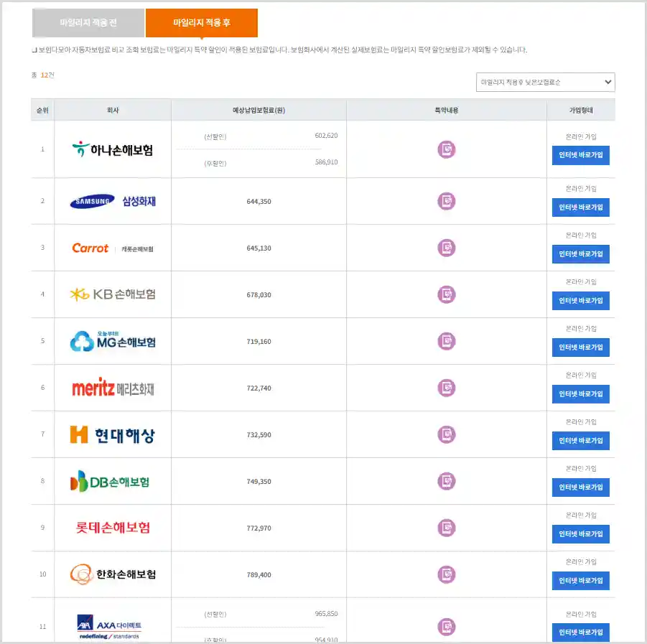Click the 722,740 premium value

(259, 388)
